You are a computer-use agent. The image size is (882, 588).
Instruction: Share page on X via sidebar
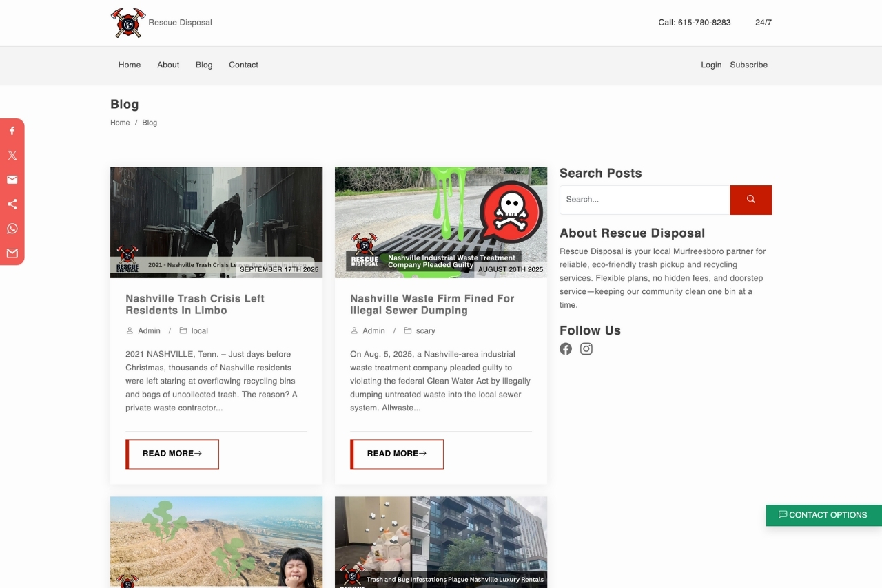click(12, 156)
